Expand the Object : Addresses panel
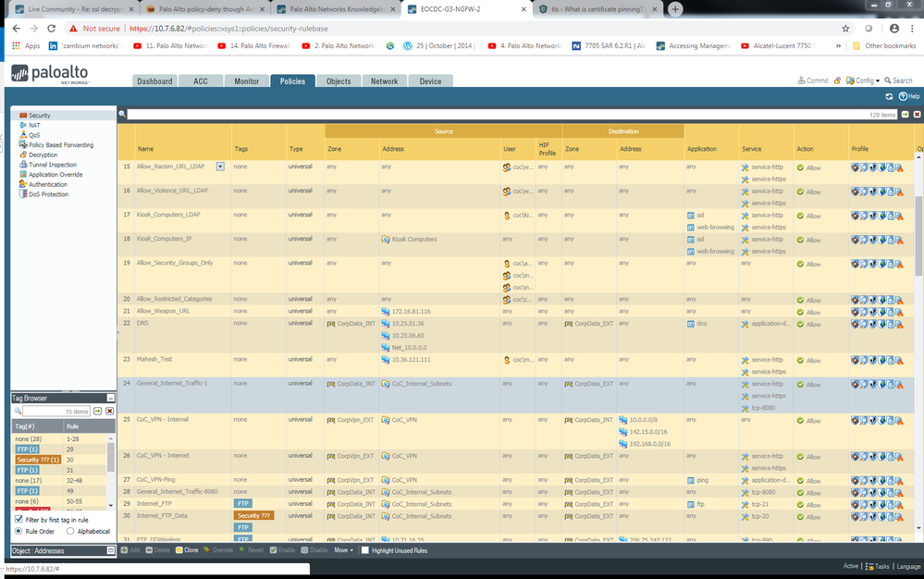This screenshot has width=924, height=579. click(x=110, y=550)
